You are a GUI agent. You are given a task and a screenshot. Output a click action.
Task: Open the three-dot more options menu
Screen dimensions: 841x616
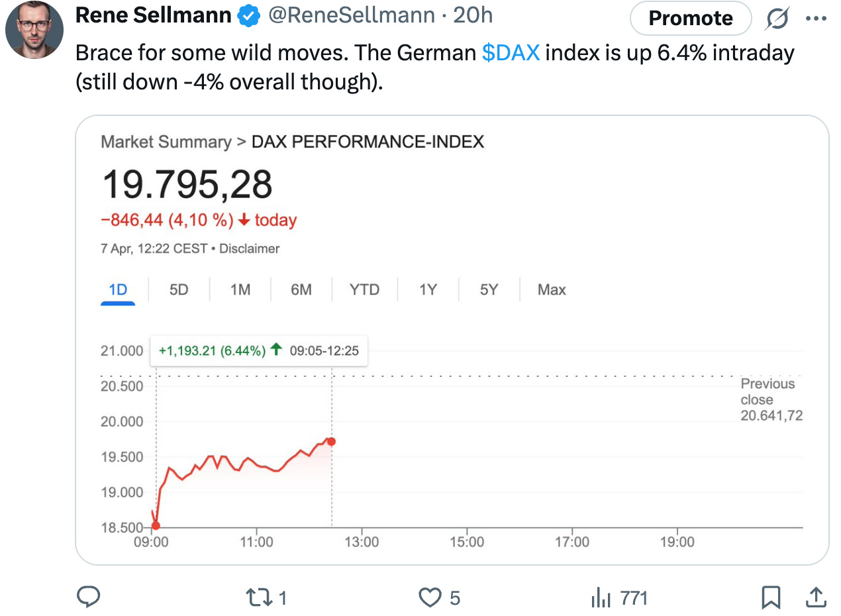point(816,19)
